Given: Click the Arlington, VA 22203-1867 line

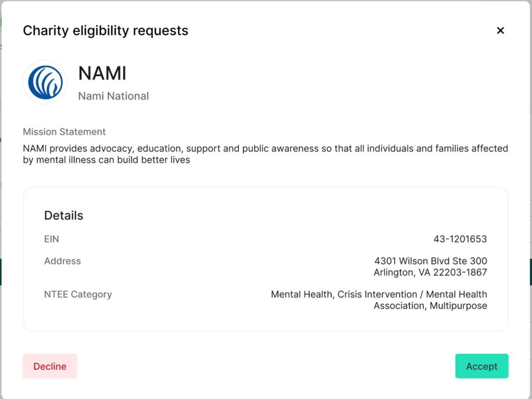Looking at the screenshot, I should point(430,273).
